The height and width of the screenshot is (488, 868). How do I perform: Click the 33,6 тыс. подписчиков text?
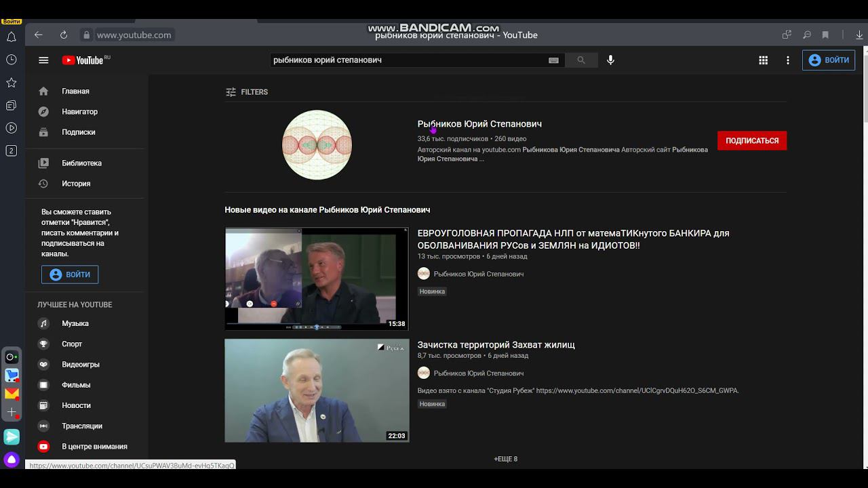tap(452, 139)
